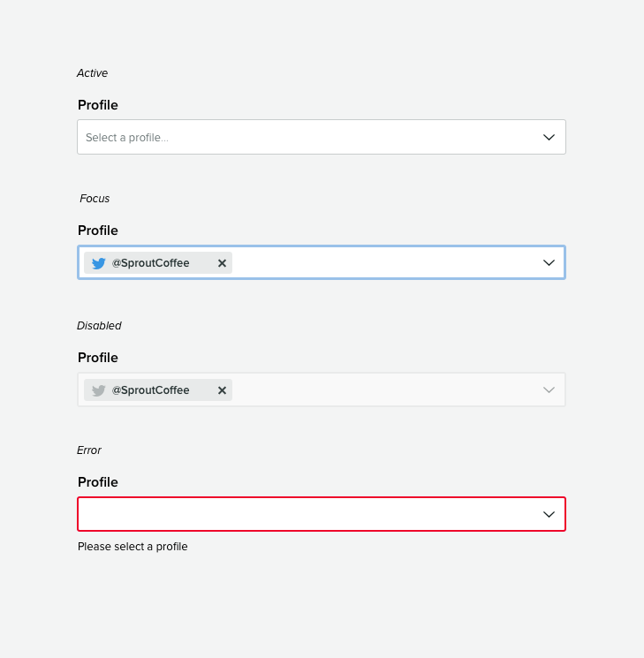Image resolution: width=644 pixels, height=658 pixels.
Task: Click the Disabled profile dropdown chevron
Action: (x=549, y=390)
